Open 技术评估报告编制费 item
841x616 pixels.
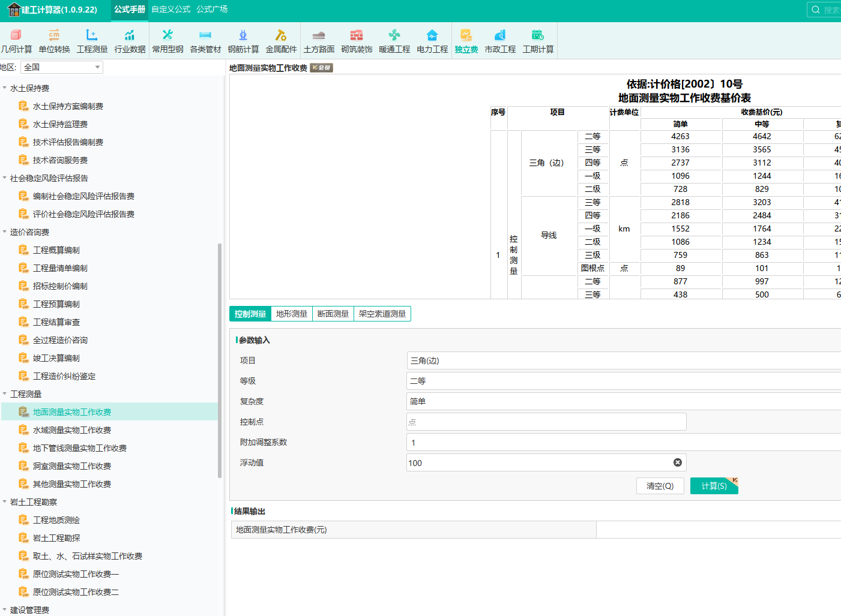(68, 142)
